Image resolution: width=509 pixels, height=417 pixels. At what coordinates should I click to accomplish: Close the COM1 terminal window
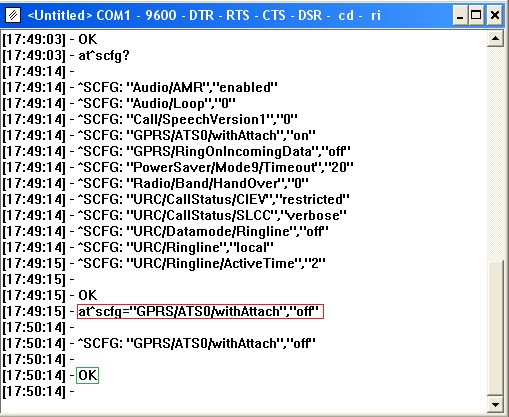(495, 15)
